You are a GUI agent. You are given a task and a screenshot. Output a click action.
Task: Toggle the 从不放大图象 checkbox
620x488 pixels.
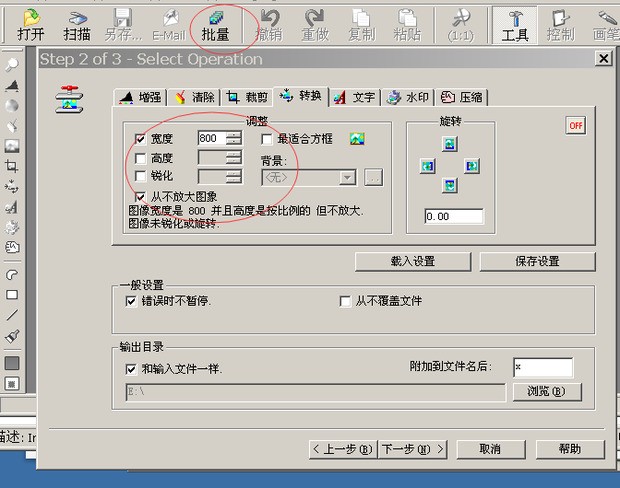click(x=140, y=197)
